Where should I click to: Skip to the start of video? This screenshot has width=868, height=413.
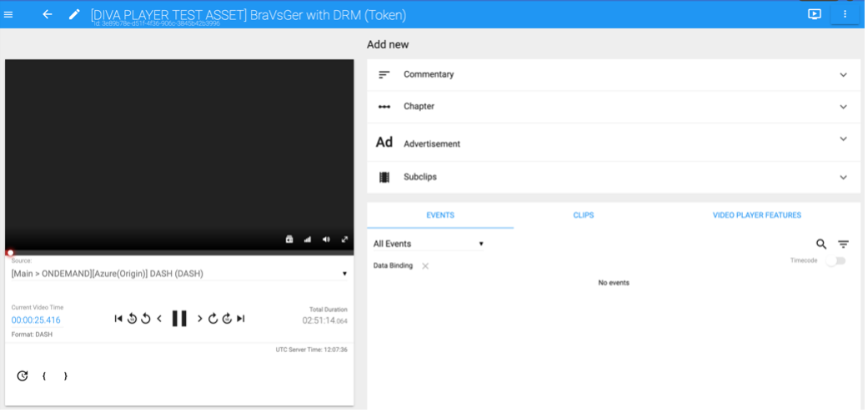point(118,319)
